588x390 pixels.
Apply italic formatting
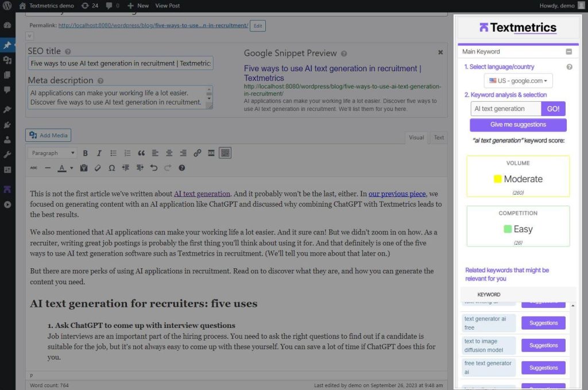(x=99, y=153)
